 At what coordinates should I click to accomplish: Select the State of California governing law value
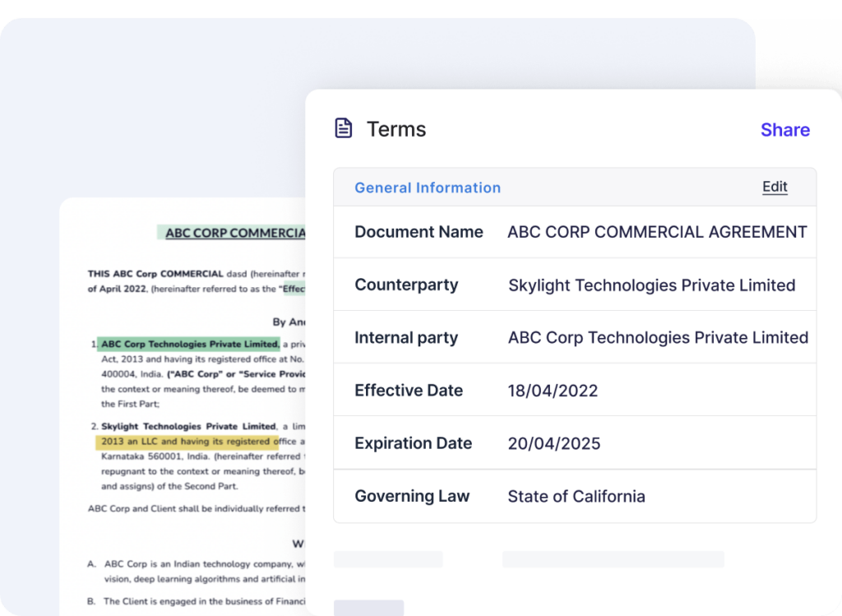point(576,496)
